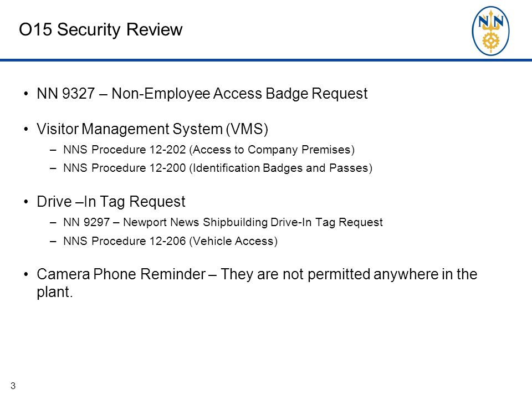Viewport: 532px width, 399px height.
Task: Click NNS Procedure 12-202 Access to Company Premises
Action: 209,150
